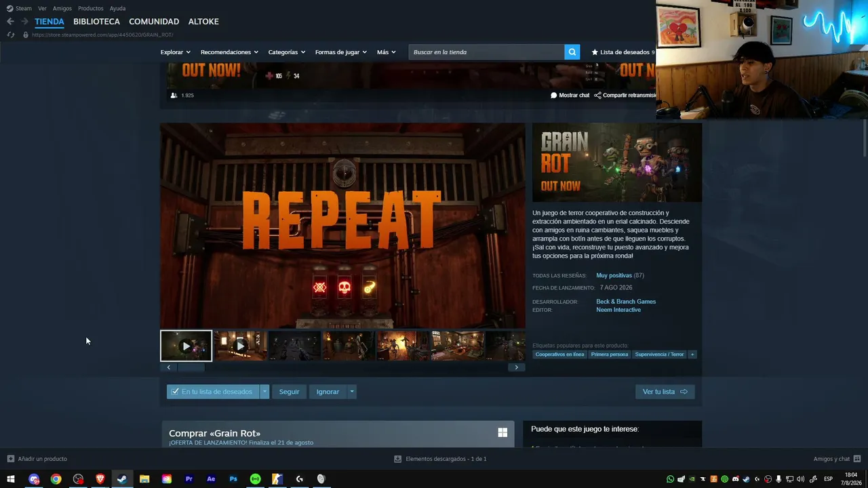Click the Ver tu lista button
This screenshot has height=488, width=868.
[x=665, y=392]
